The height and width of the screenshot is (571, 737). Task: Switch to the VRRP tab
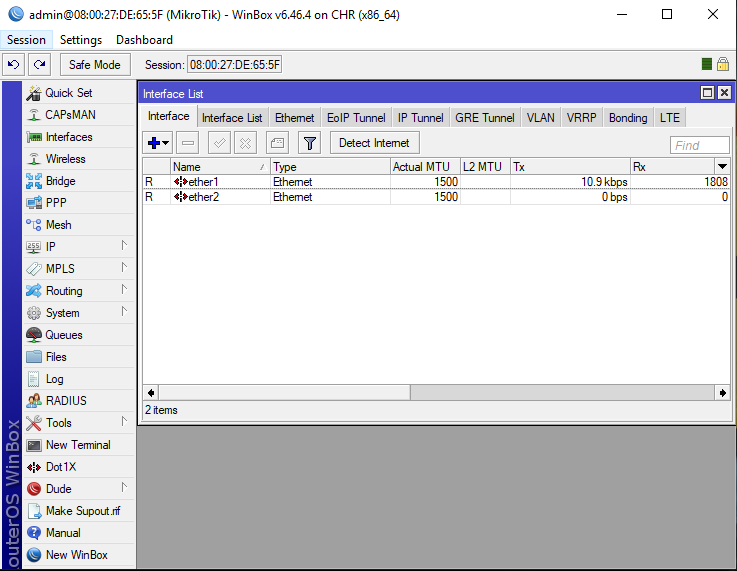[581, 117]
